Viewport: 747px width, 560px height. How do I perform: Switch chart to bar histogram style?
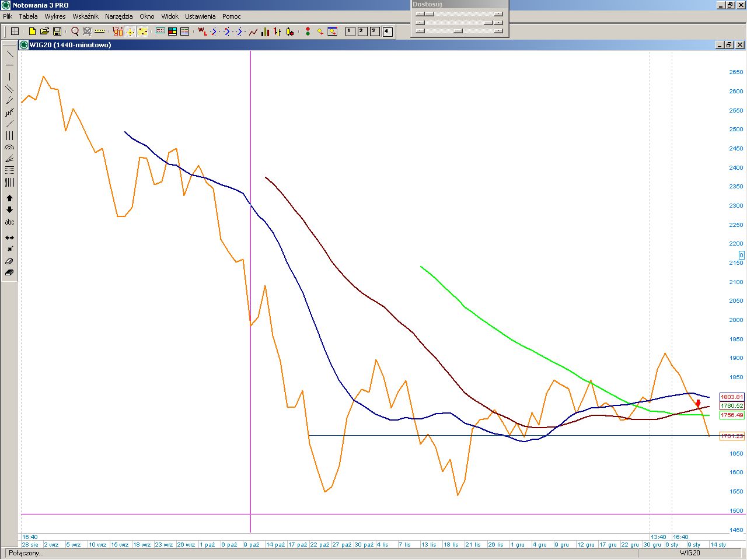click(265, 32)
